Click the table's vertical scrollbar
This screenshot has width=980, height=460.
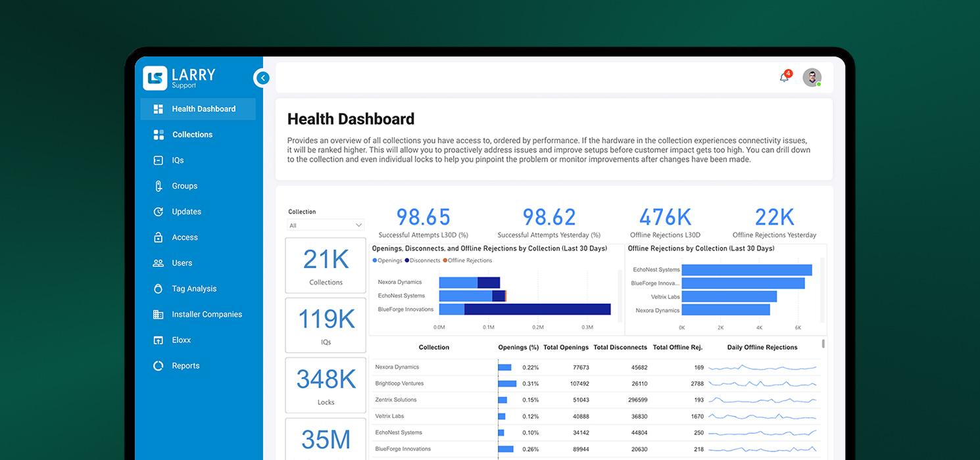point(823,344)
